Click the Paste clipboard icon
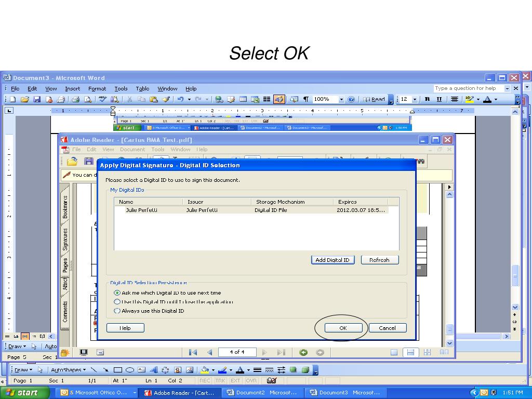Viewport: 532px width, 399px height. (x=154, y=99)
